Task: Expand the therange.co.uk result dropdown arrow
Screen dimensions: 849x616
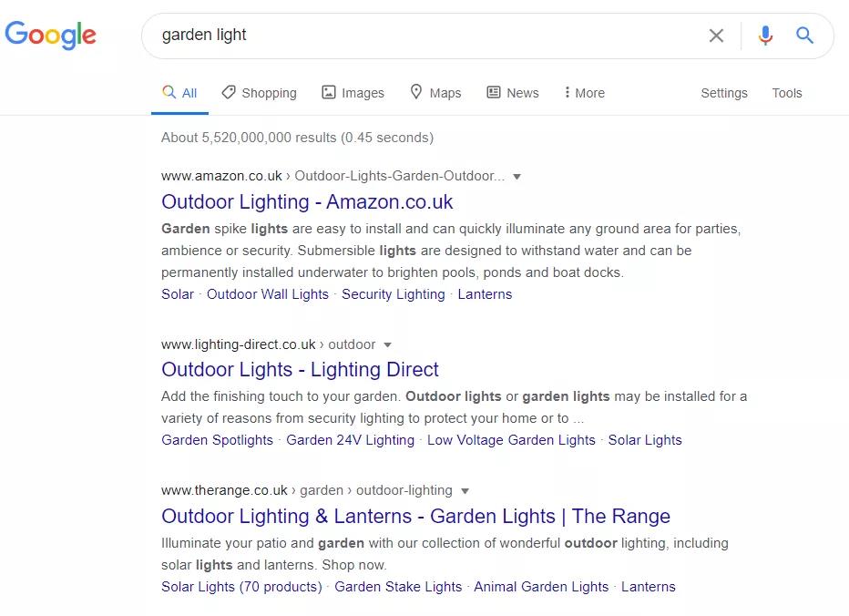Action: tap(465, 491)
